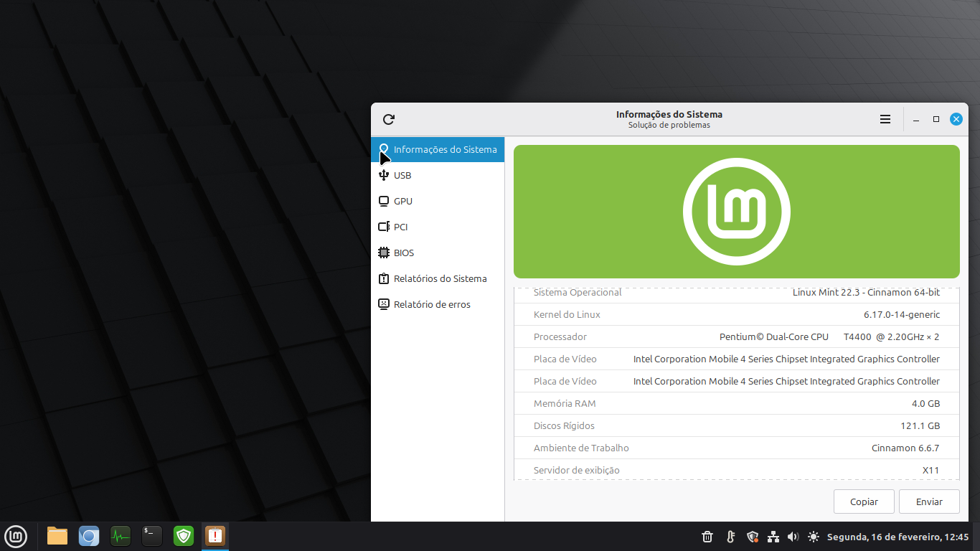Screen dimensions: 980x551
Task: Click the temperature icon in the tray
Action: tap(730, 537)
